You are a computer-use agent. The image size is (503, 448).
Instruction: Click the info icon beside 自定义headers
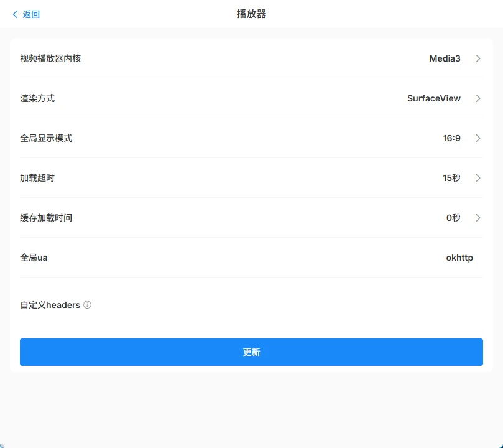pos(87,305)
